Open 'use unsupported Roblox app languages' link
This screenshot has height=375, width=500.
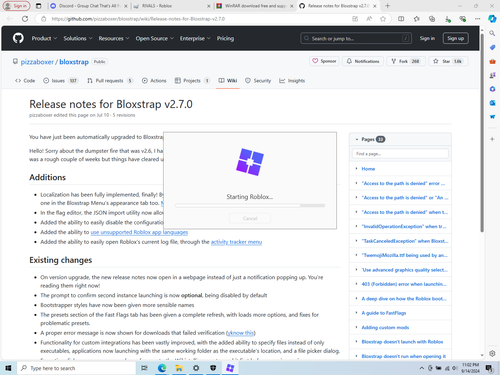pos(139,232)
